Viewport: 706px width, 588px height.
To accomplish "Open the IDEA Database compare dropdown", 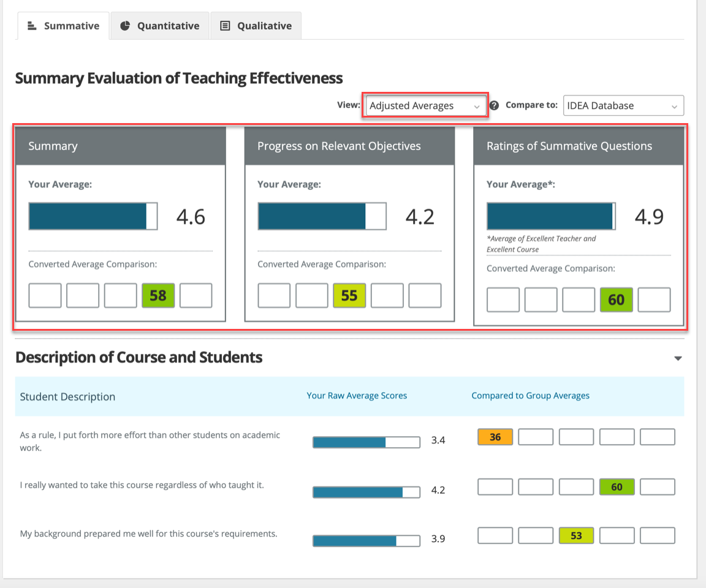I will click(x=623, y=106).
